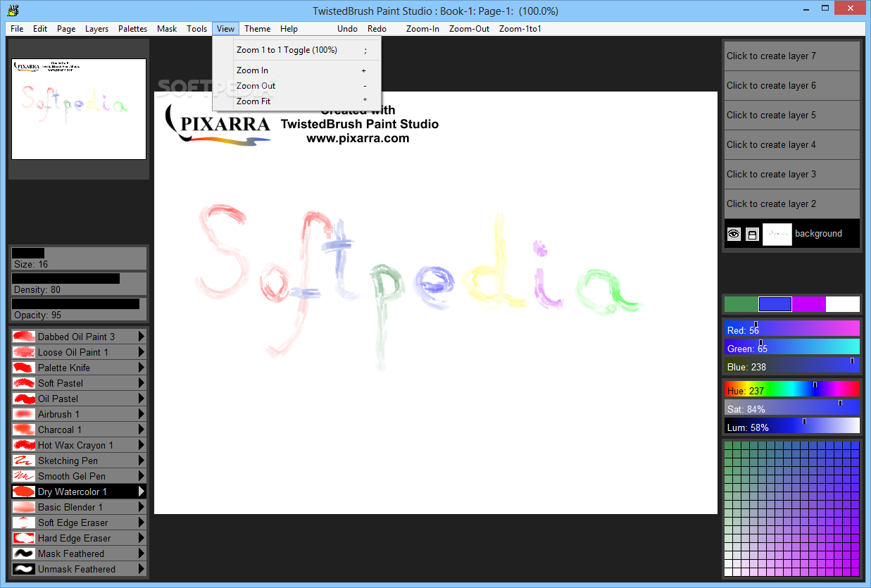The image size is (871, 588).
Task: Select the magenta recent color swatch
Action: (x=809, y=304)
